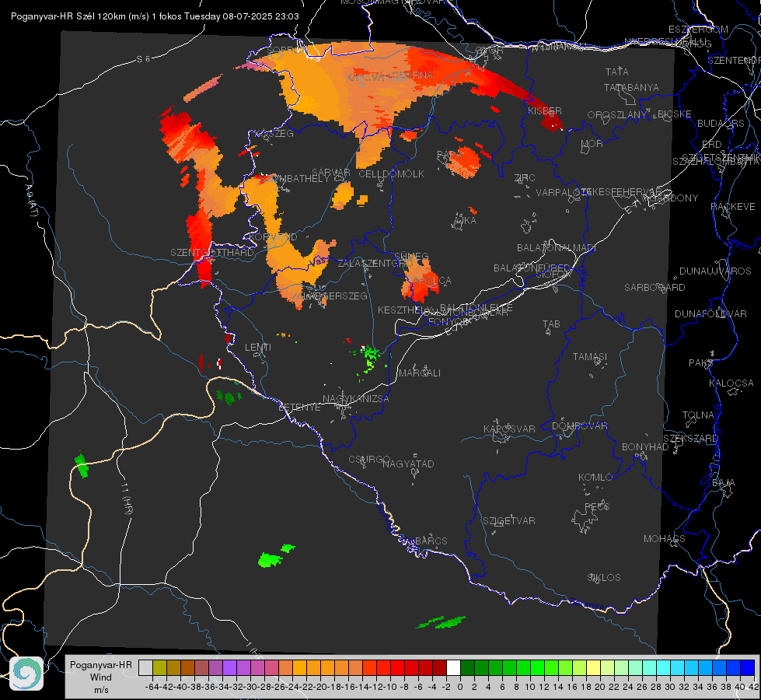Click the 'NAGYATÁD' city label

click(408, 464)
